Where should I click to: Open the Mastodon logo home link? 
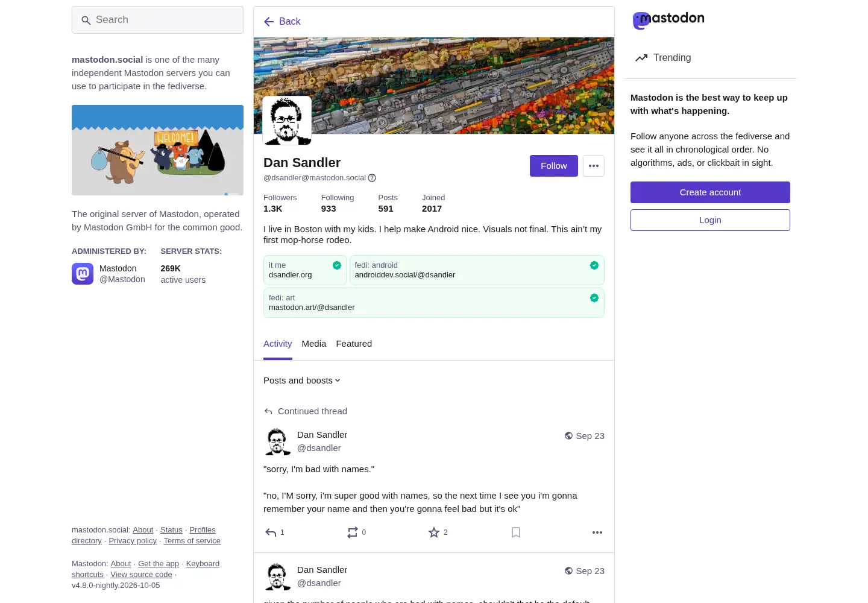click(668, 20)
